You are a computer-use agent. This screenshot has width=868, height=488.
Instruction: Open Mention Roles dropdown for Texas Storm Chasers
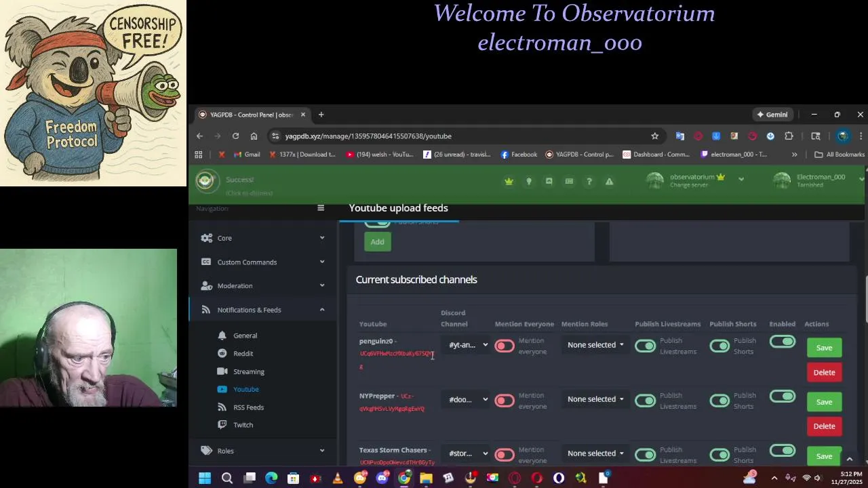click(595, 453)
